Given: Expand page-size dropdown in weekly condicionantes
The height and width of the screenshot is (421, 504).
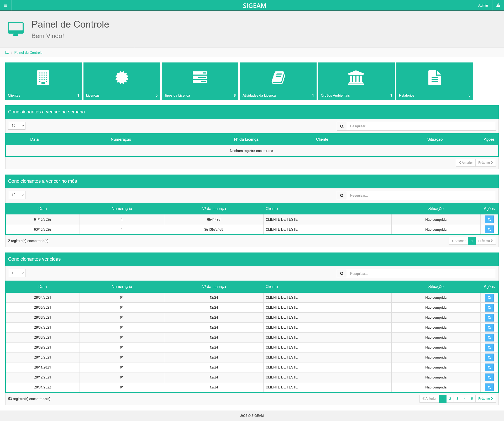Looking at the screenshot, I should pyautogui.click(x=17, y=126).
